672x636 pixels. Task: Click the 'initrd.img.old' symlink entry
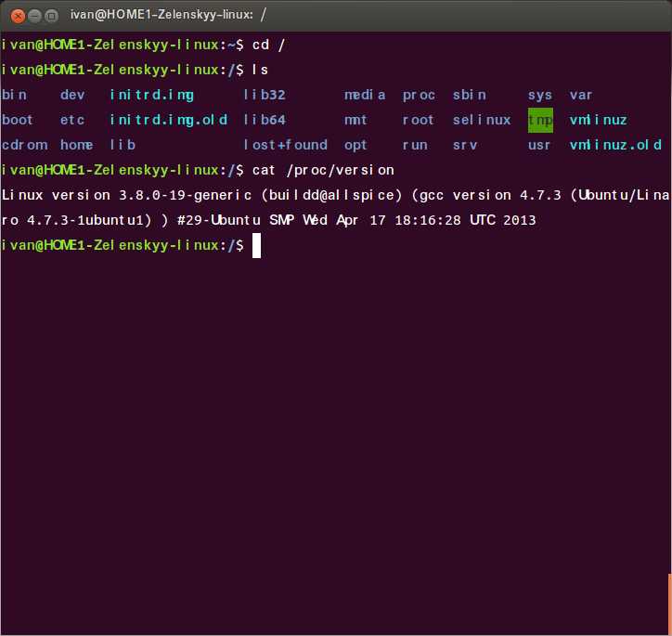[169, 121]
